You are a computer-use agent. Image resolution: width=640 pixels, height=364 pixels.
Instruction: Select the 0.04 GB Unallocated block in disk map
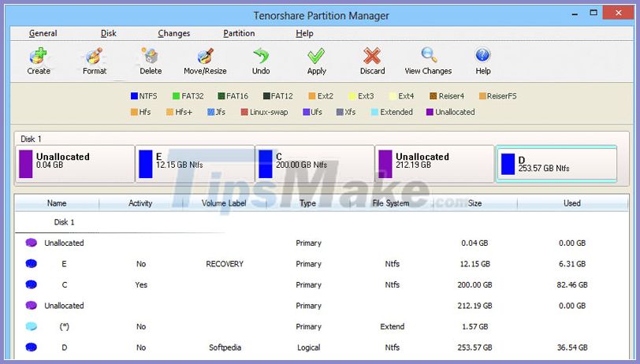point(75,164)
